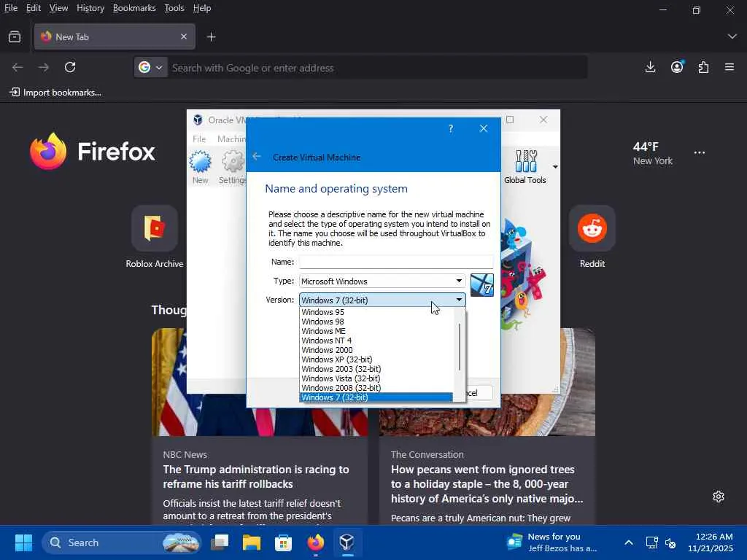
Task: Select Windows 2003 (32-bit) option
Action: [x=376, y=369]
